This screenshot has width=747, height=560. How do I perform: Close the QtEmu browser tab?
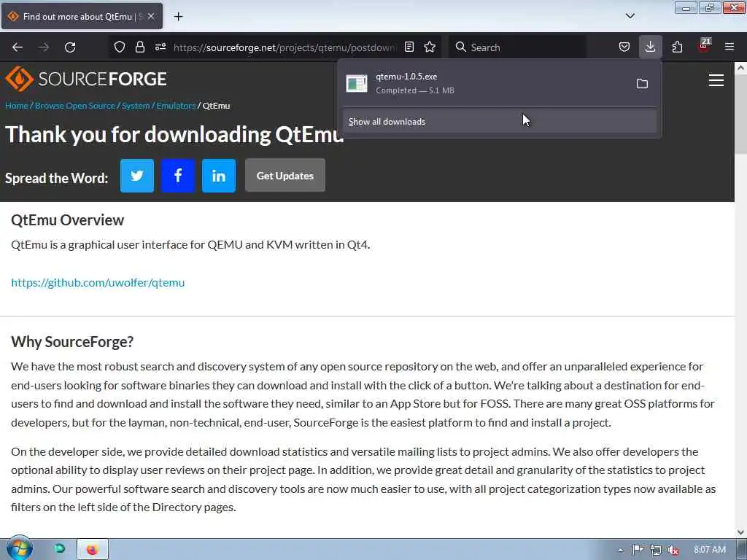(151, 16)
